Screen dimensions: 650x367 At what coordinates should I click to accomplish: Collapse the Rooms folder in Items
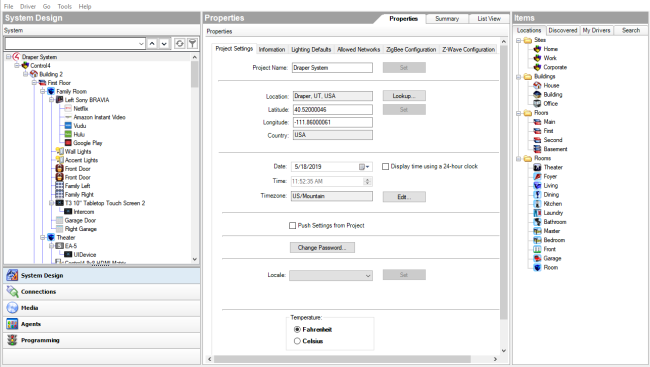tap(519, 158)
